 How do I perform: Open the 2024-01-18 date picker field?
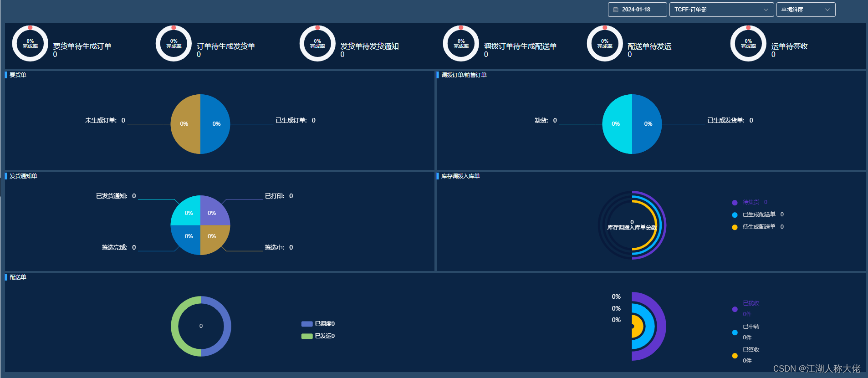pyautogui.click(x=637, y=10)
